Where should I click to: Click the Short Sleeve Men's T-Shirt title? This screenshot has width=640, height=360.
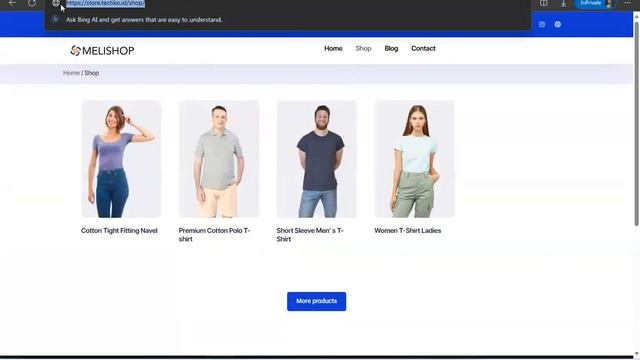(x=310, y=235)
